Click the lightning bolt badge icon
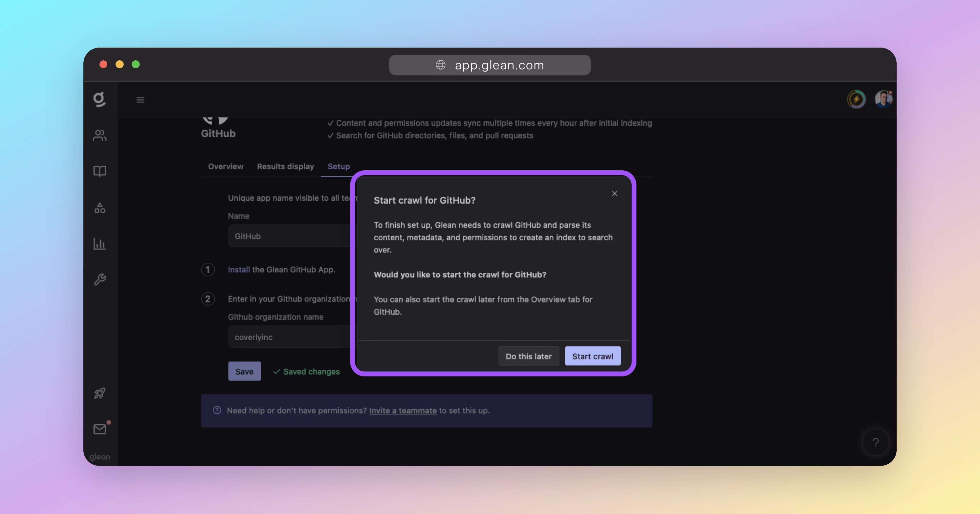Screen dimensions: 980x514 click(x=856, y=99)
